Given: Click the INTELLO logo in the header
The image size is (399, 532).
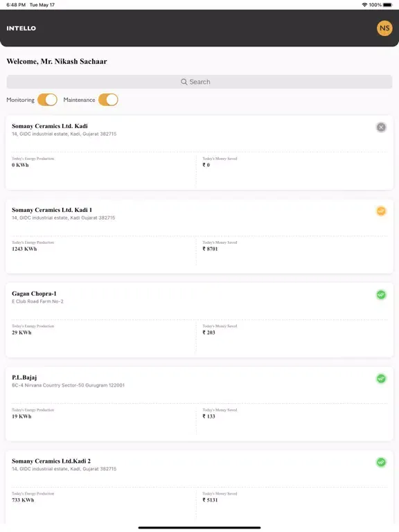Looking at the screenshot, I should pos(21,28).
